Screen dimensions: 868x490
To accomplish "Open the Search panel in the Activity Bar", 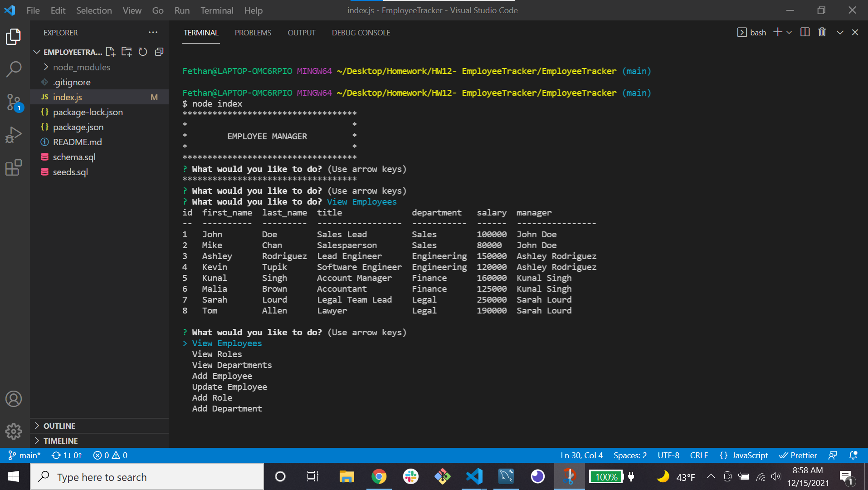I will pyautogui.click(x=14, y=69).
